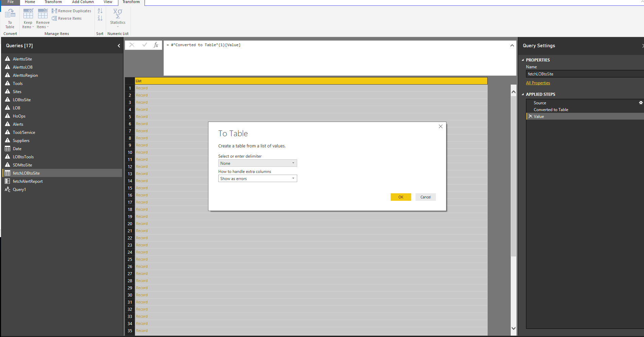Screen dimensions: 644x337
Task: Open the Statistics numeric list menu
Action: point(118,18)
